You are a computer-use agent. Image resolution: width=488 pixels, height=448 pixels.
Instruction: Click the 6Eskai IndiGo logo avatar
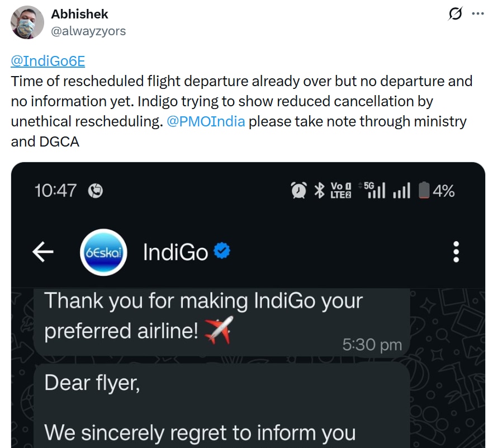tap(103, 253)
